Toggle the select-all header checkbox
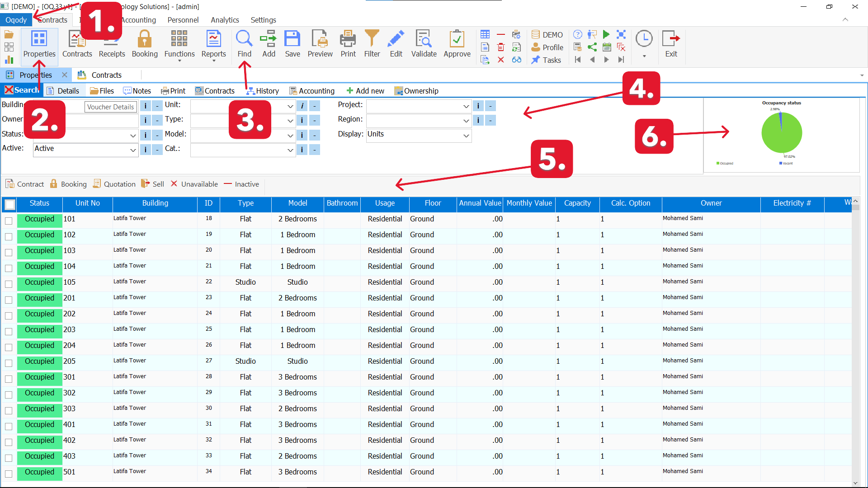The image size is (868, 488). pyautogui.click(x=9, y=204)
